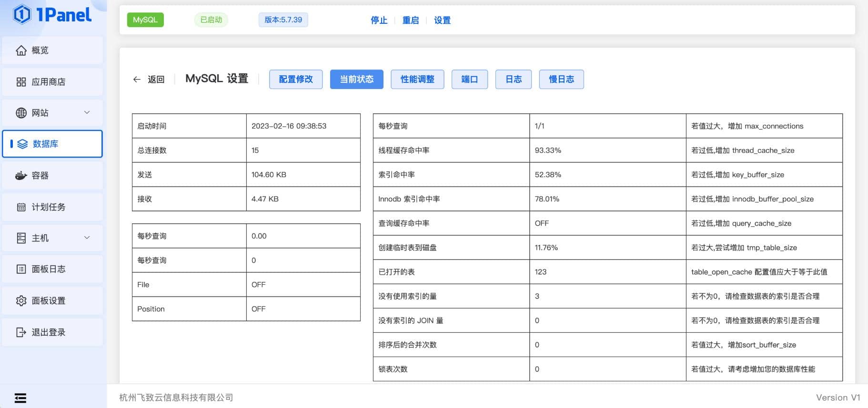The height and width of the screenshot is (408, 868).
Task: Expand the 主机 submenu chevron
Action: [x=87, y=238]
